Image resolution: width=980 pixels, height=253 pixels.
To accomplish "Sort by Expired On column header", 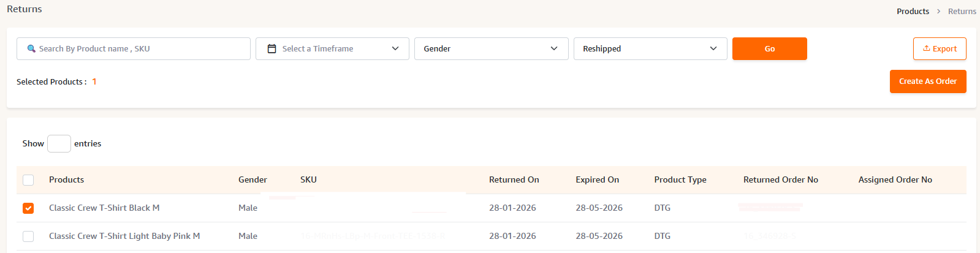I will (x=597, y=180).
